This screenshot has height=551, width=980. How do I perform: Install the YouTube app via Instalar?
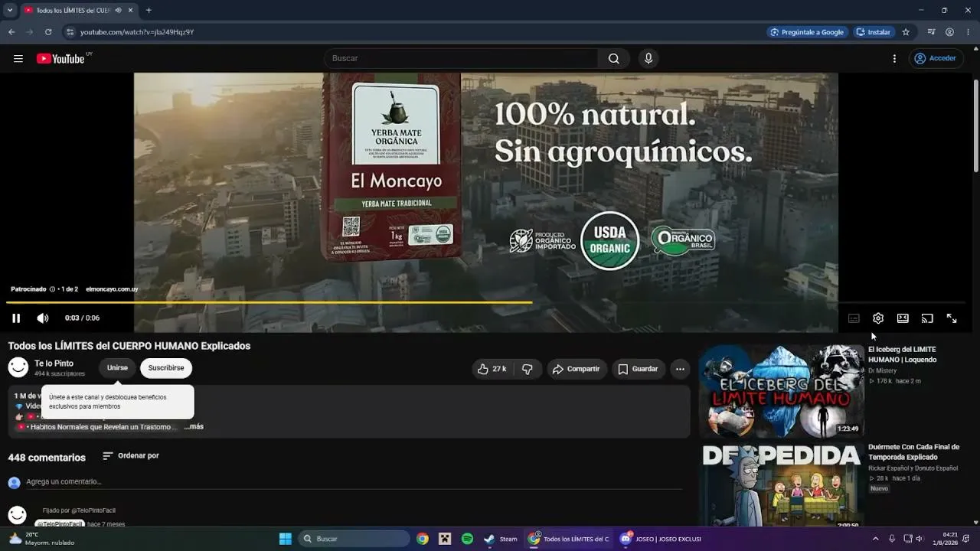874,32
